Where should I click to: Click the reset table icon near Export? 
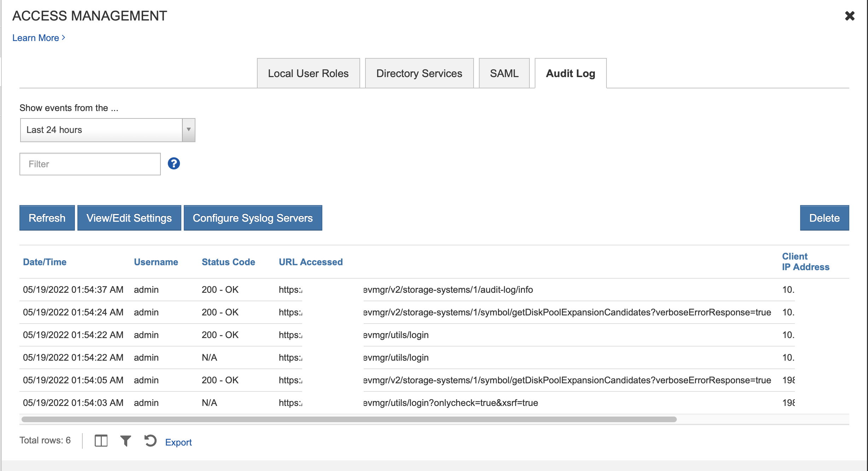point(150,441)
